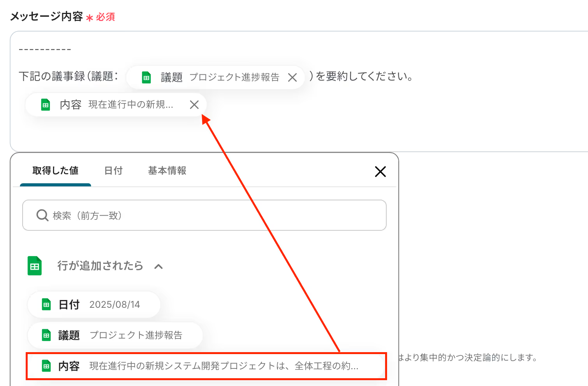This screenshot has width=588, height=386.
Task: Click the 必須 required marker text
Action: [106, 17]
